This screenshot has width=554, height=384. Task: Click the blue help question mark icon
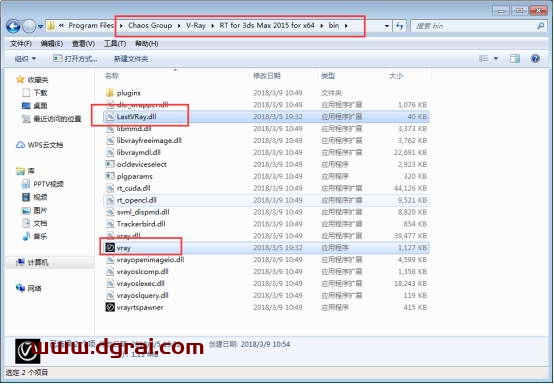pyautogui.click(x=535, y=59)
